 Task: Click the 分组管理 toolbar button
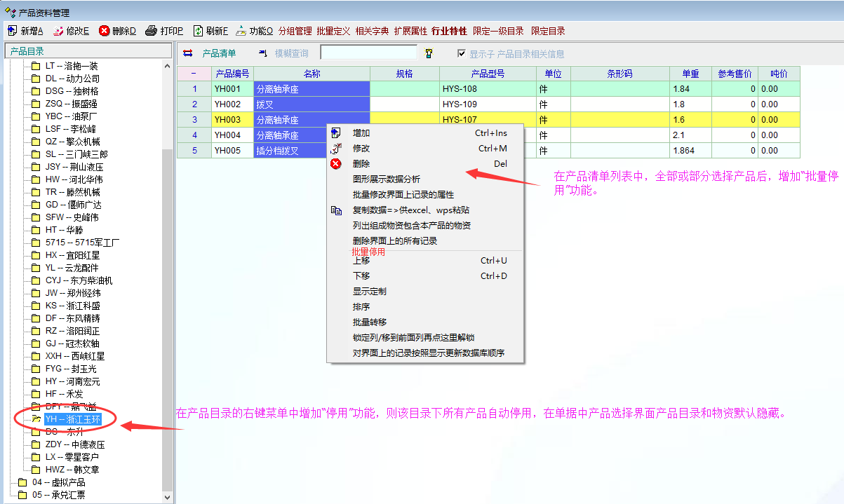pos(295,31)
